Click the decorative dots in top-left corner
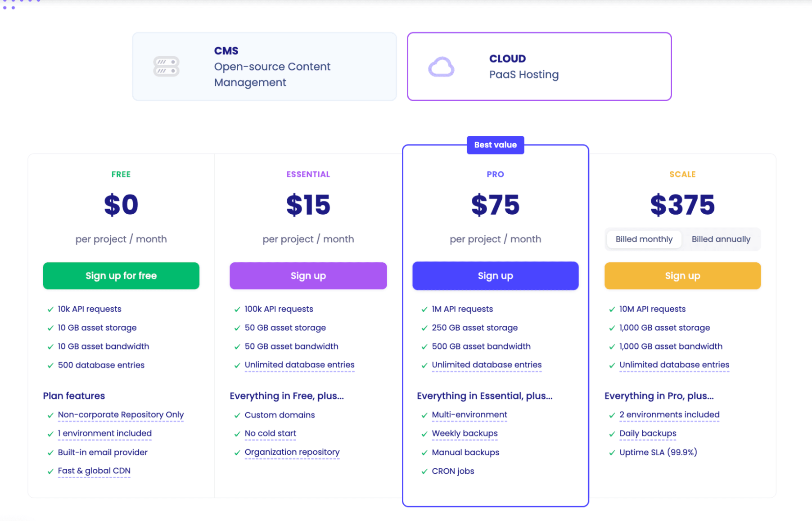Screen dimensions: 812x521 20,4
